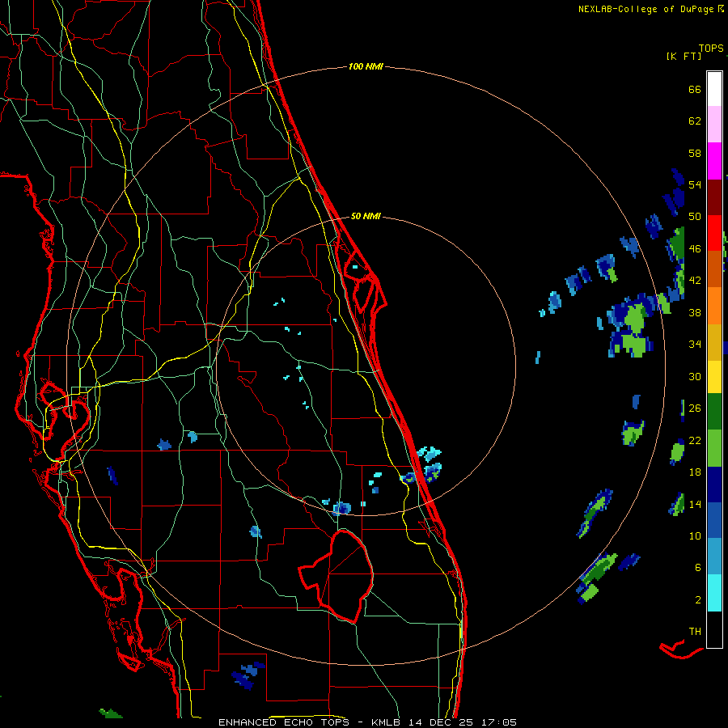Click the "TOPS" legend title

[x=711, y=48]
